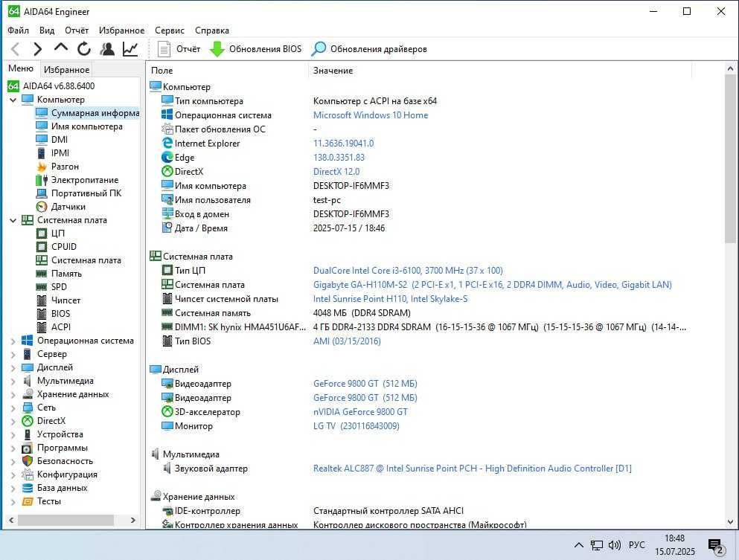Open the Вид menu
This screenshot has width=739, height=560.
pos(47,30)
